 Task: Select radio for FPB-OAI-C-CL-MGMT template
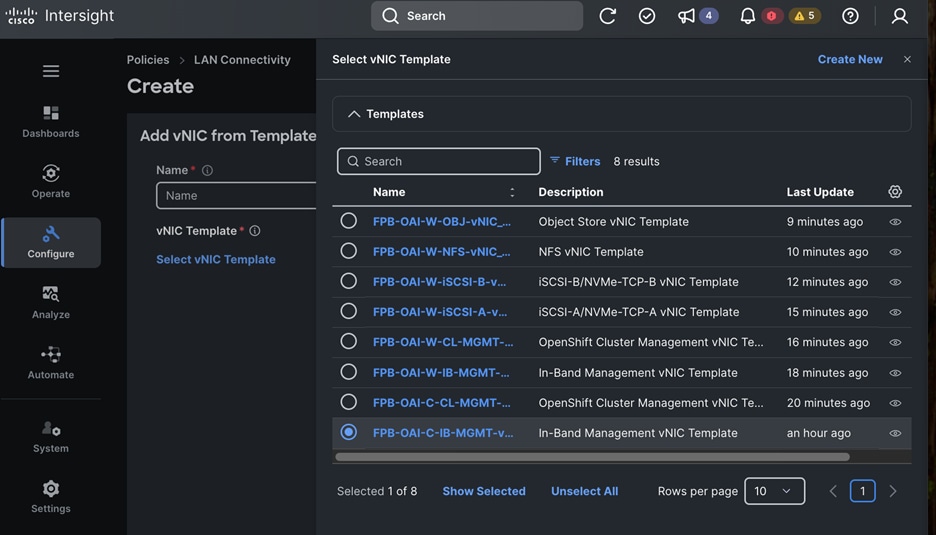[349, 402]
